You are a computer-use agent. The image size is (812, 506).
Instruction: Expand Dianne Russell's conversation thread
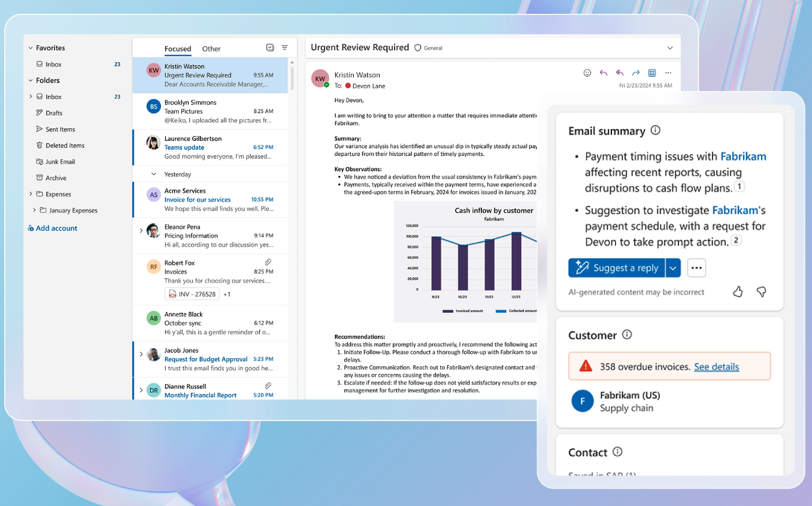pyautogui.click(x=141, y=390)
